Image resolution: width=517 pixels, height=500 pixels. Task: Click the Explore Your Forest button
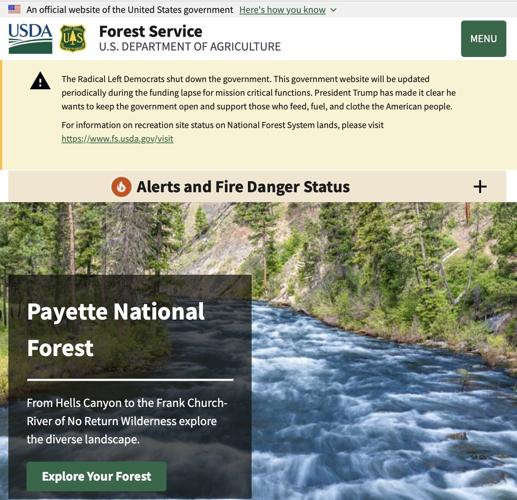96,476
